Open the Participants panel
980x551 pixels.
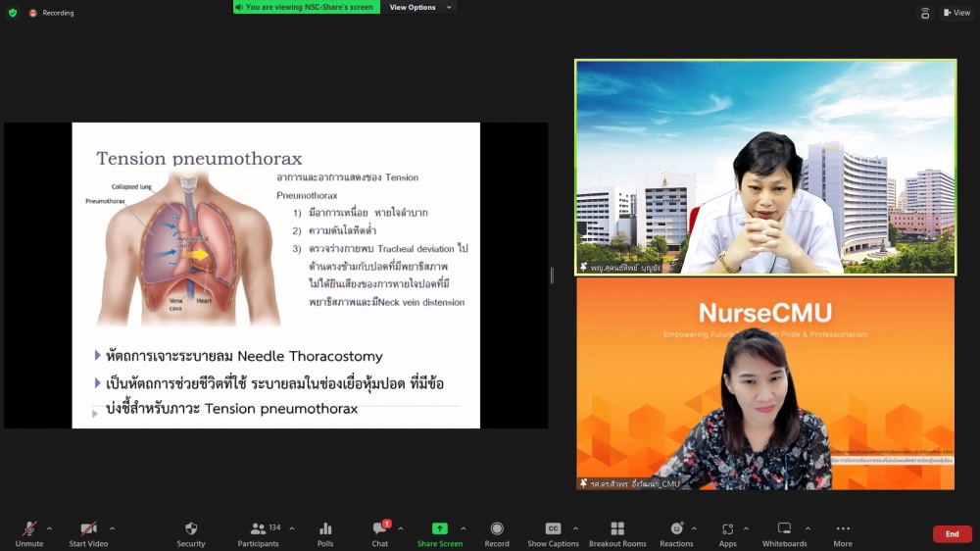click(x=259, y=529)
